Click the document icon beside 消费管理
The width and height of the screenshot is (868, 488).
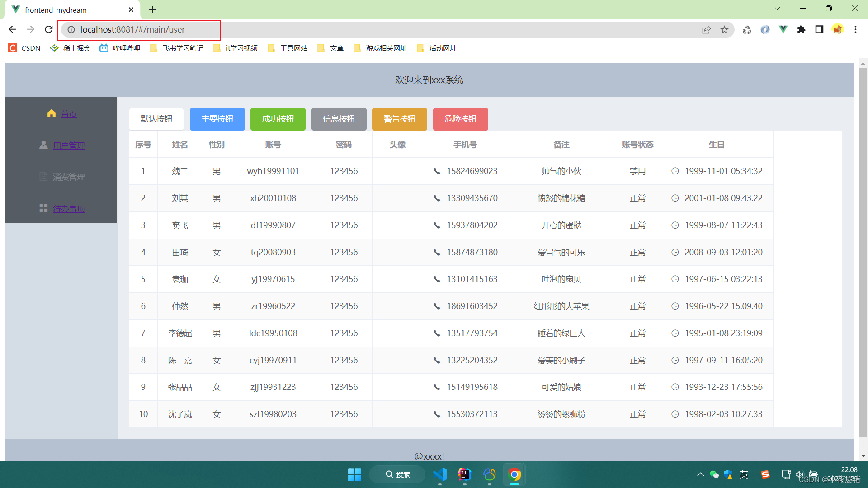(x=43, y=177)
